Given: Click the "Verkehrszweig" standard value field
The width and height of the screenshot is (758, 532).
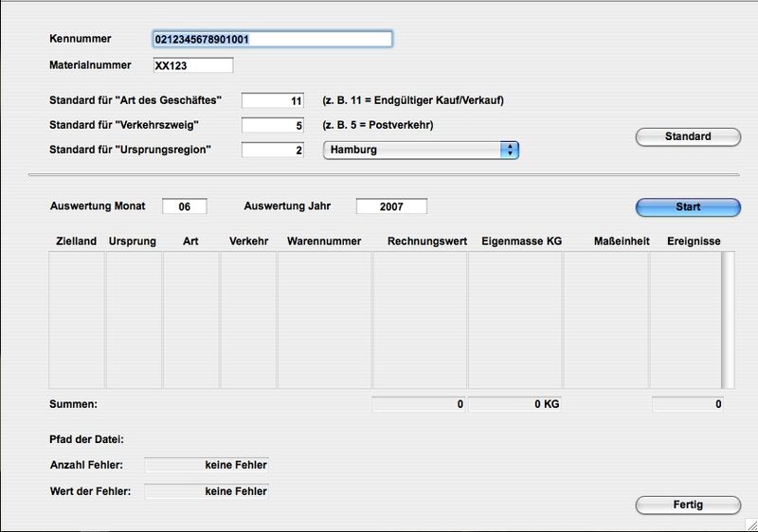Looking at the screenshot, I should click(273, 125).
